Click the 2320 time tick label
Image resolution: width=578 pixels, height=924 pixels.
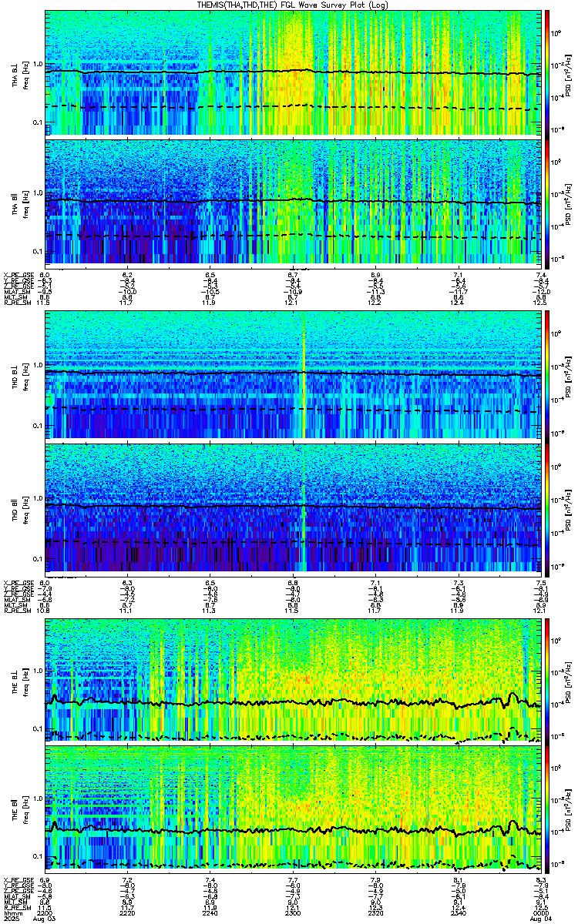(x=376, y=912)
